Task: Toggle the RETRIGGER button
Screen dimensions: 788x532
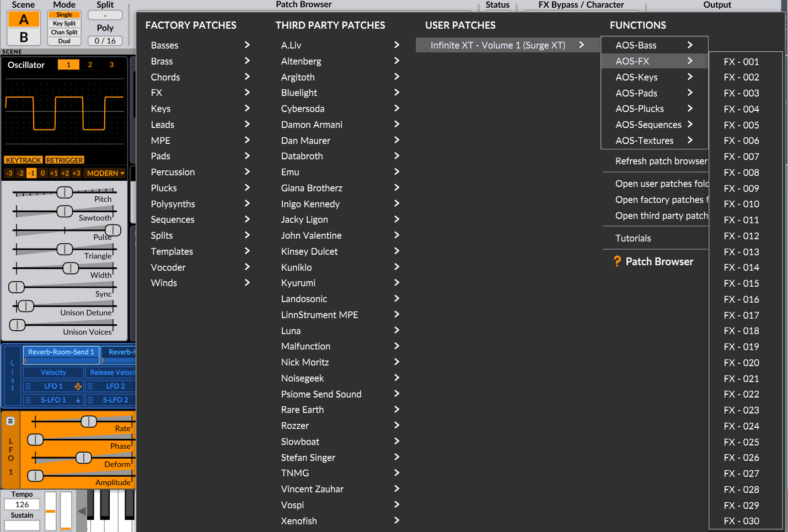Action: coord(65,160)
